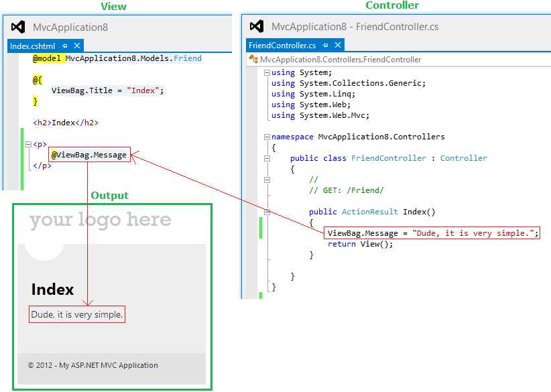Pin the Index.cshtml tab
The height and width of the screenshot is (392, 551).
coord(64,46)
